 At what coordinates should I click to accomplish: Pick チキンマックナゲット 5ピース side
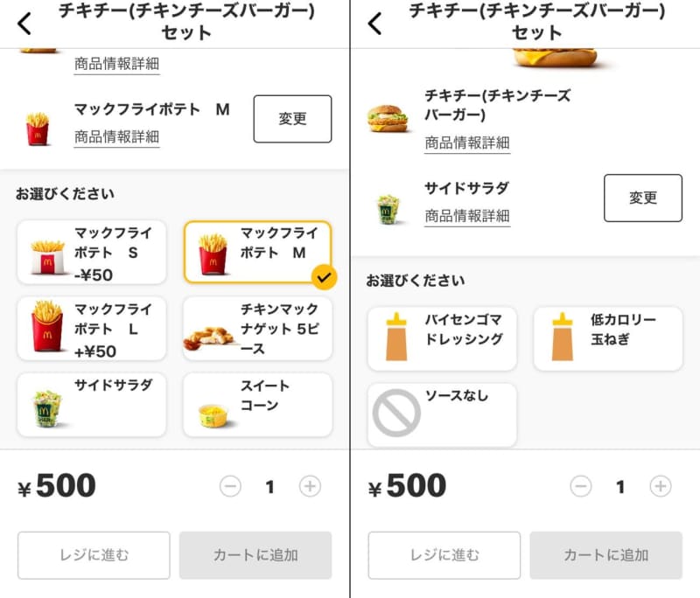pyautogui.click(x=257, y=329)
